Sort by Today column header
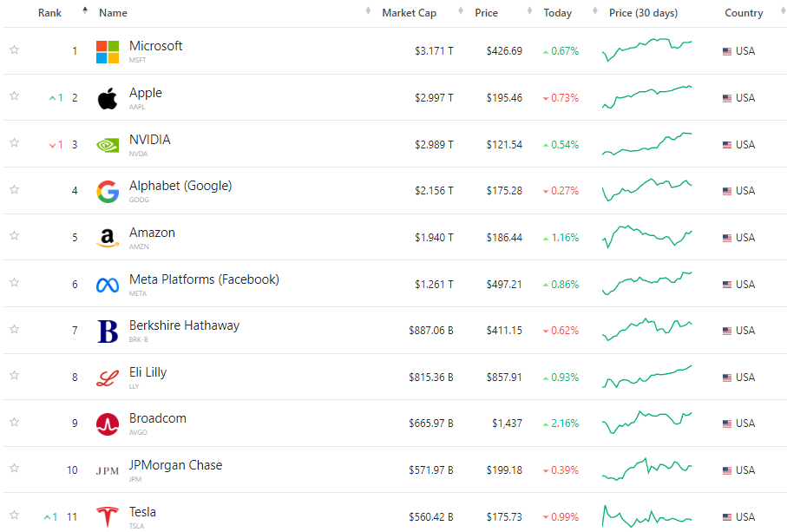Screen dimensions: 787x532 tap(557, 13)
